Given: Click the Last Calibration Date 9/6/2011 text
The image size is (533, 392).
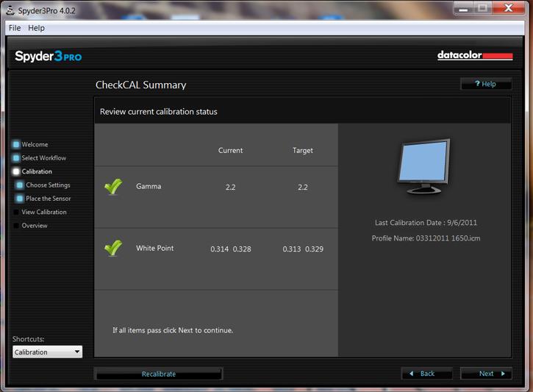Looking at the screenshot, I should 426,223.
